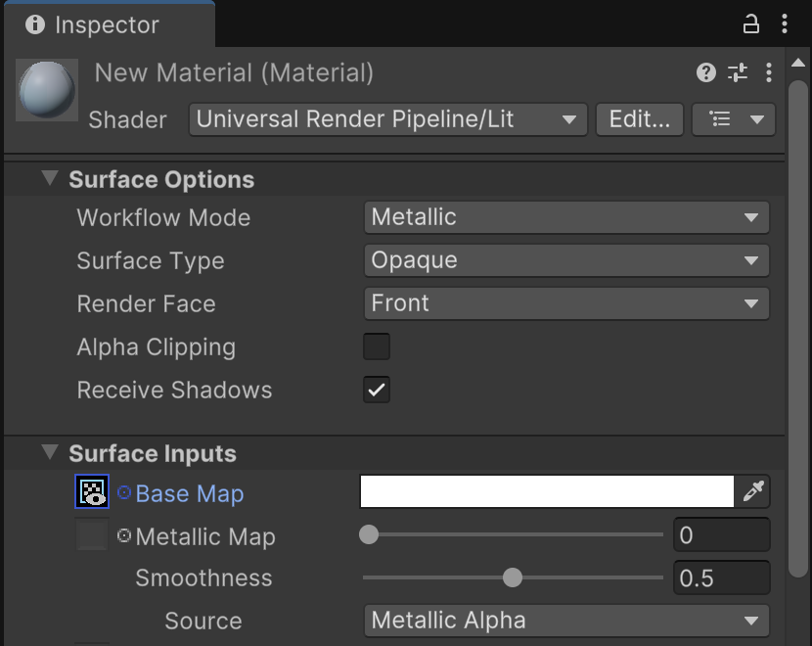The height and width of the screenshot is (646, 812).
Task: Click the material preview sphere thumbnail
Action: (46, 90)
